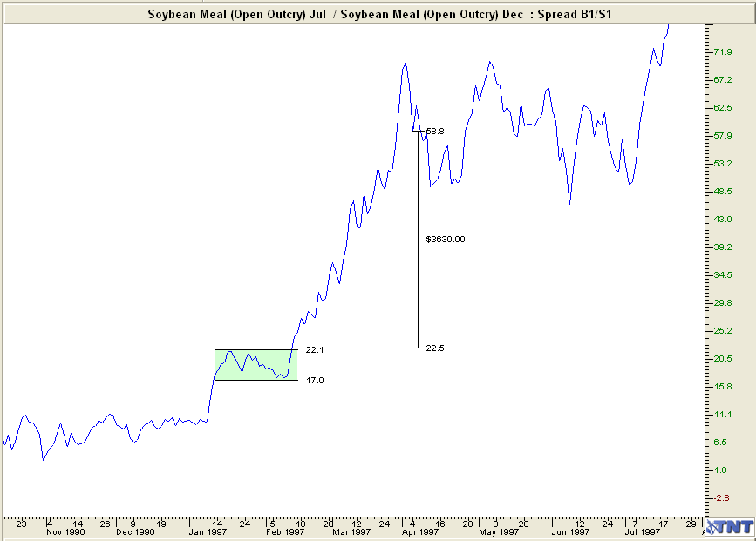The width and height of the screenshot is (756, 541).
Task: Click the 29.8 price axis label
Action: [723, 303]
